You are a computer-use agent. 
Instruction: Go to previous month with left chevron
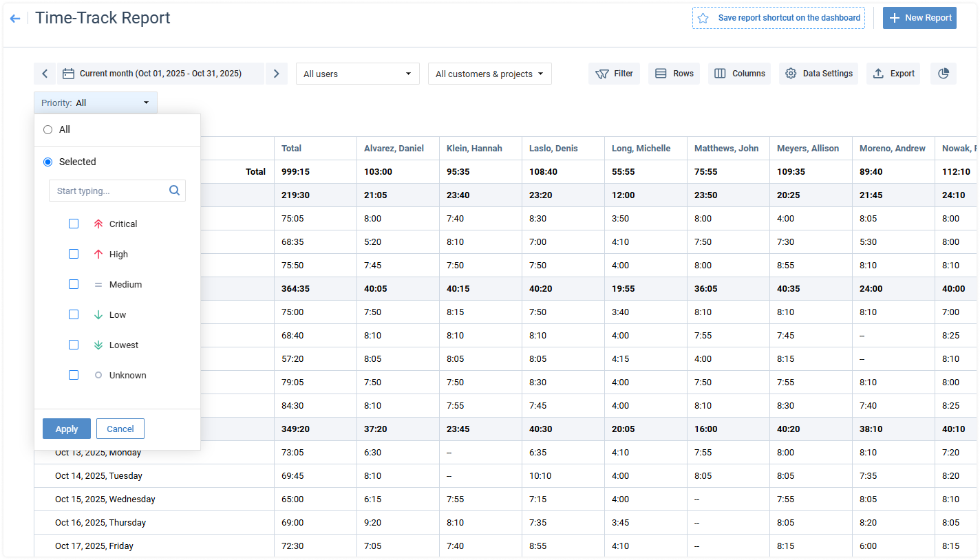point(45,74)
